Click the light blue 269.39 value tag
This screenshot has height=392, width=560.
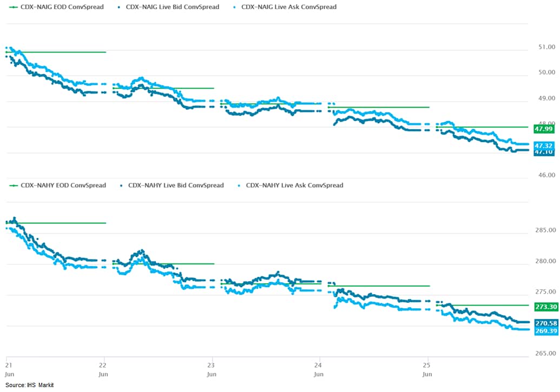(x=545, y=331)
